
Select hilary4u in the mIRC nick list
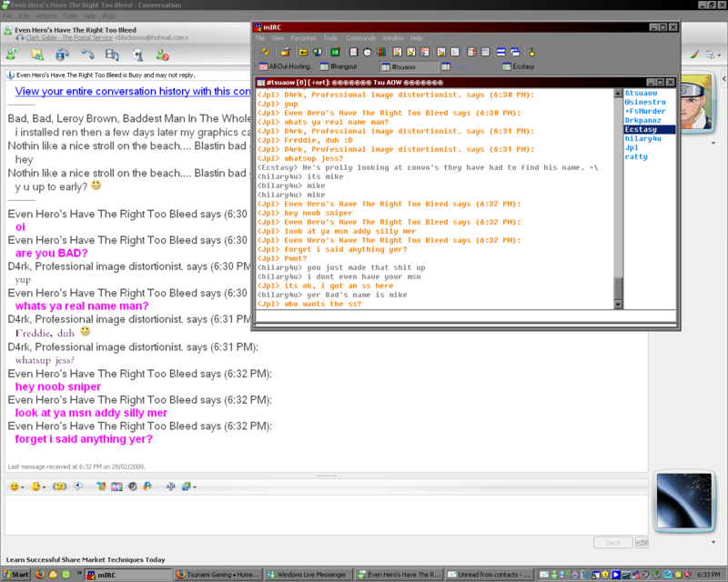pyautogui.click(x=642, y=138)
